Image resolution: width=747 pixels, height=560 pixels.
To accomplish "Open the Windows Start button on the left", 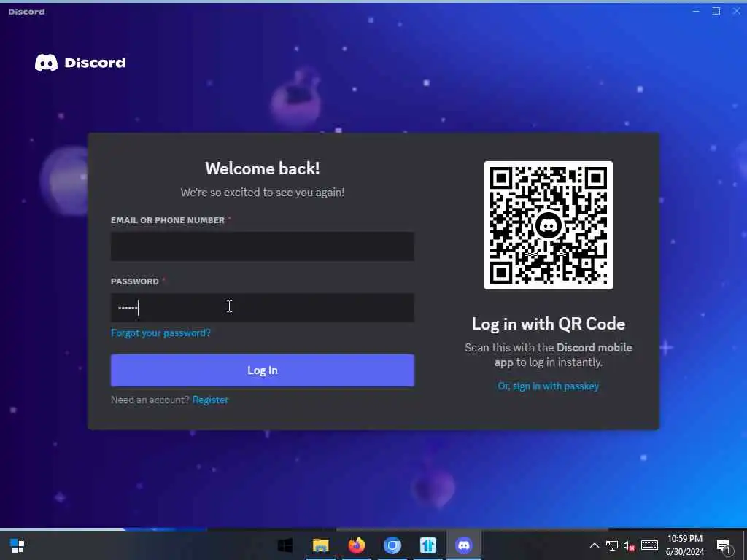I will [18, 545].
